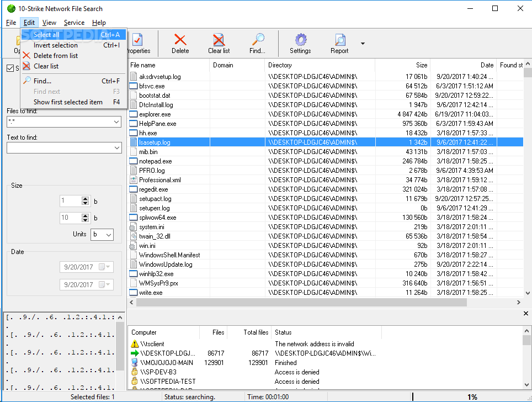Viewport: 532px width, 402px height.
Task: Select the WMSysPr9.prx file row
Action: 326,283
